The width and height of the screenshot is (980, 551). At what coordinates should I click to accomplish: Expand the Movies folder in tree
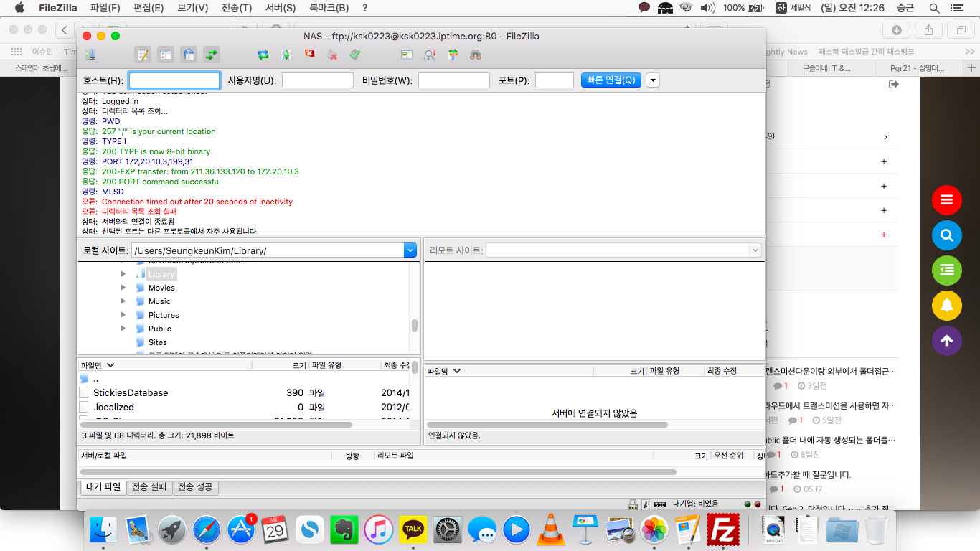tap(123, 288)
